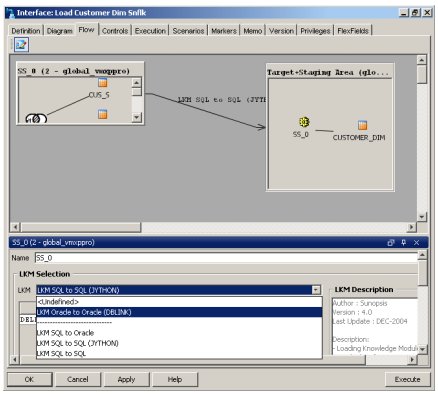Choose LKM Oracle to Oracle (DBLINK) option

coord(179,312)
